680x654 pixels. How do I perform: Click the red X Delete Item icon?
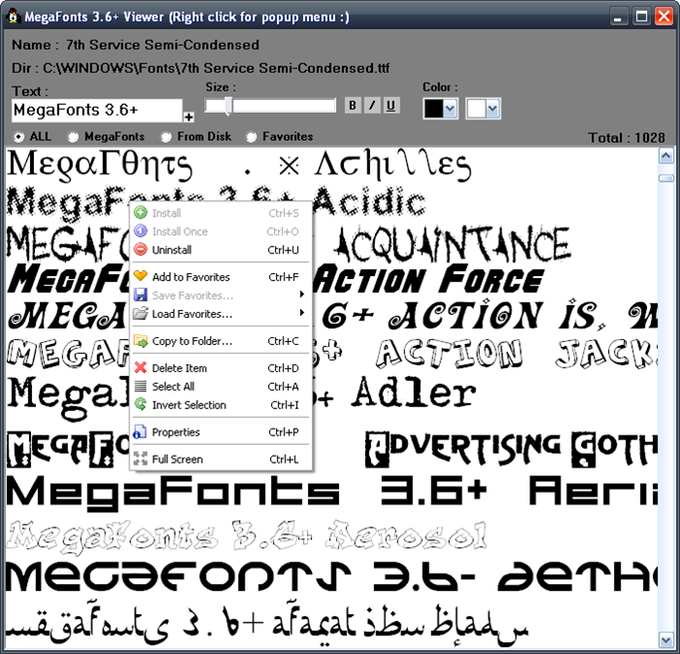tap(140, 367)
